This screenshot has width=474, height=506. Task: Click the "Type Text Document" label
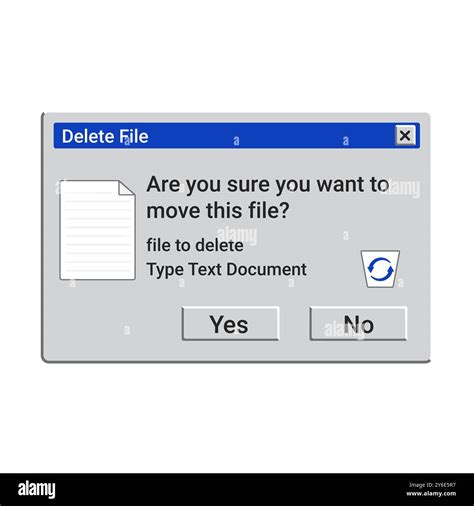[x=227, y=269]
